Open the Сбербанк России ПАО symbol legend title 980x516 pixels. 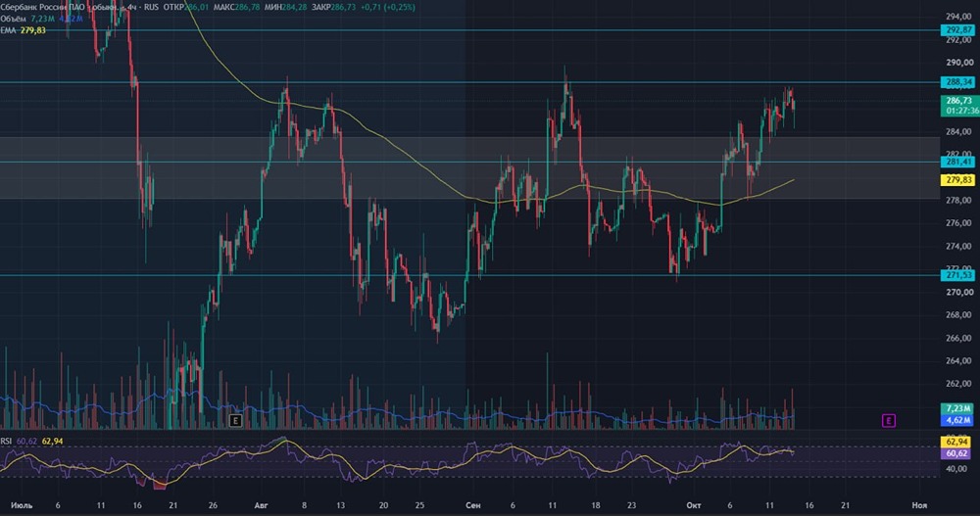coord(60,8)
